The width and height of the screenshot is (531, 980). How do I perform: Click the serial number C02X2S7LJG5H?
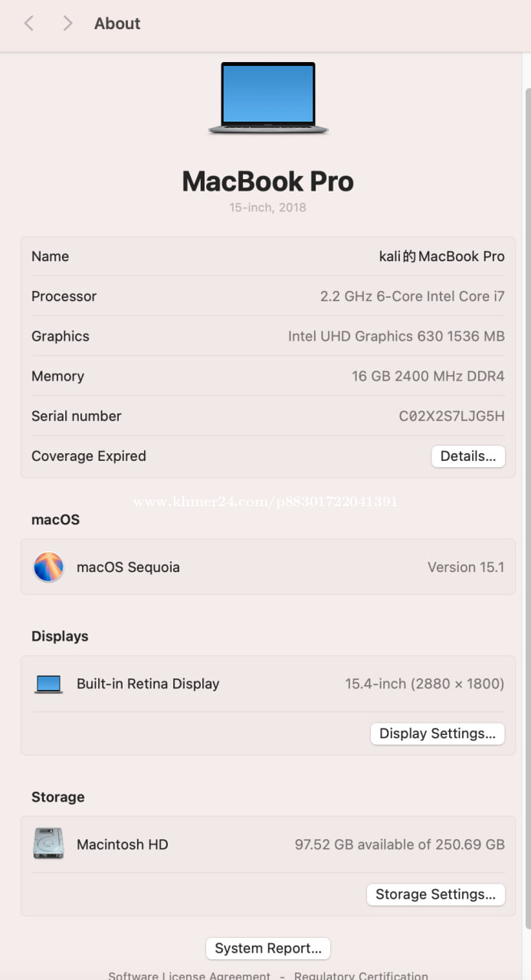coord(451,416)
